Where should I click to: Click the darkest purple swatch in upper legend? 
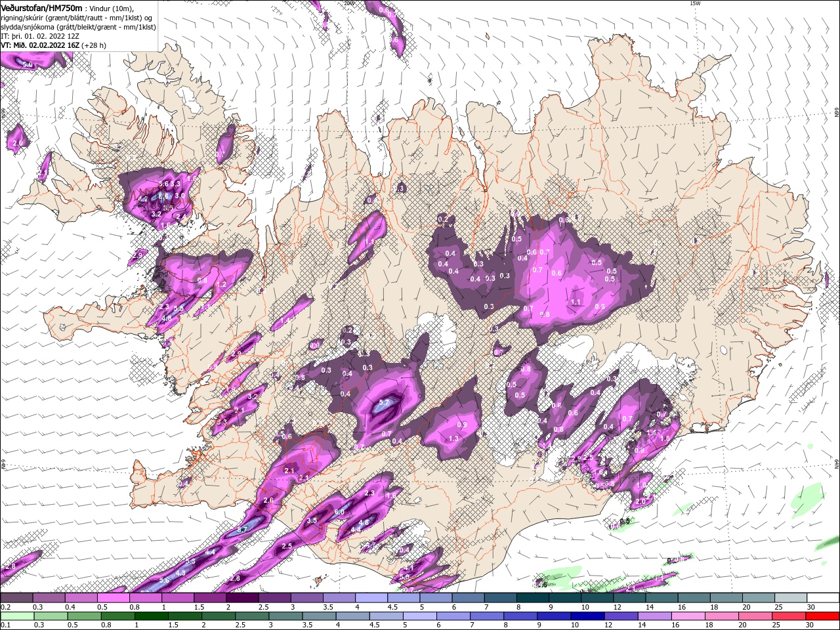[242, 598]
